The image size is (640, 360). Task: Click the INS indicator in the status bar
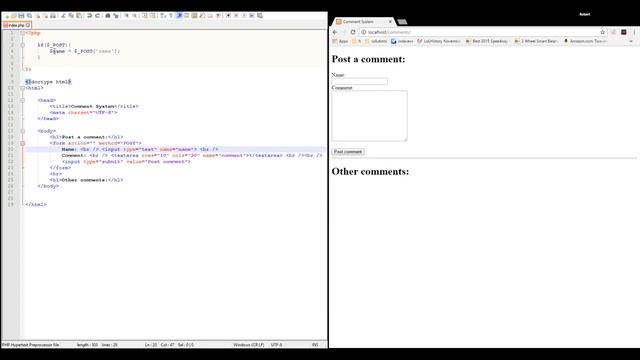[x=315, y=345]
